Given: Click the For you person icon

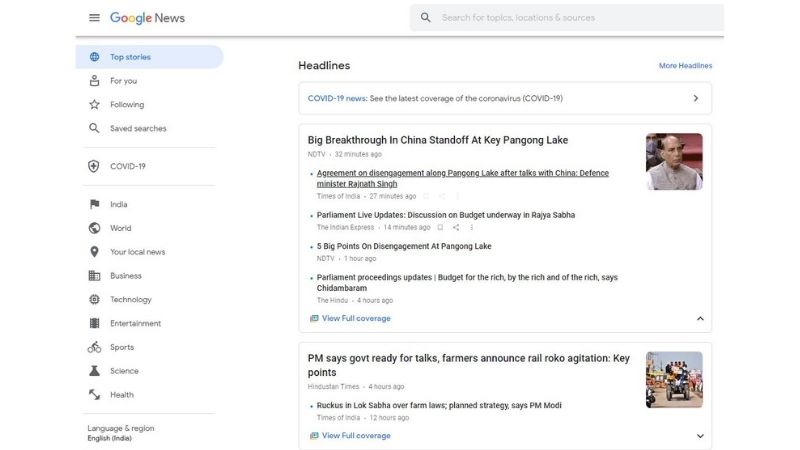Looking at the screenshot, I should [x=94, y=81].
